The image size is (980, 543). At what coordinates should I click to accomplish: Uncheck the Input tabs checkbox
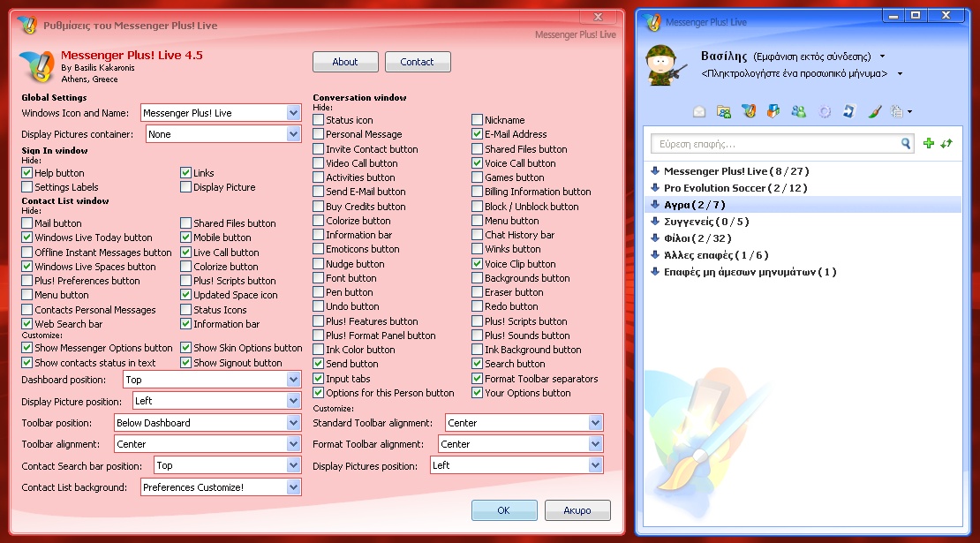click(x=318, y=379)
